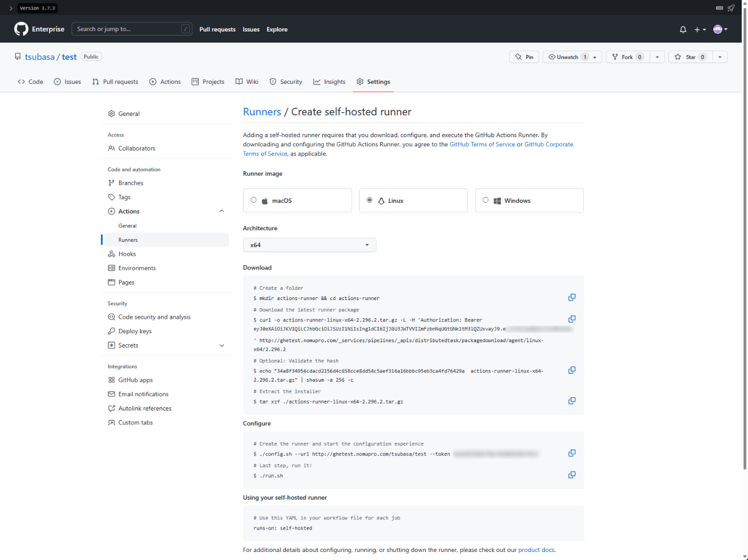
Task: Click the rocket icon in top bar
Action: click(731, 8)
